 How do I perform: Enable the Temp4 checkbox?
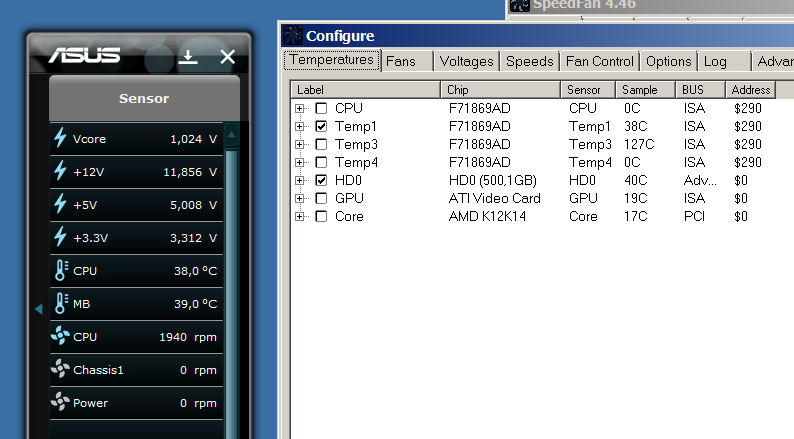pos(321,162)
